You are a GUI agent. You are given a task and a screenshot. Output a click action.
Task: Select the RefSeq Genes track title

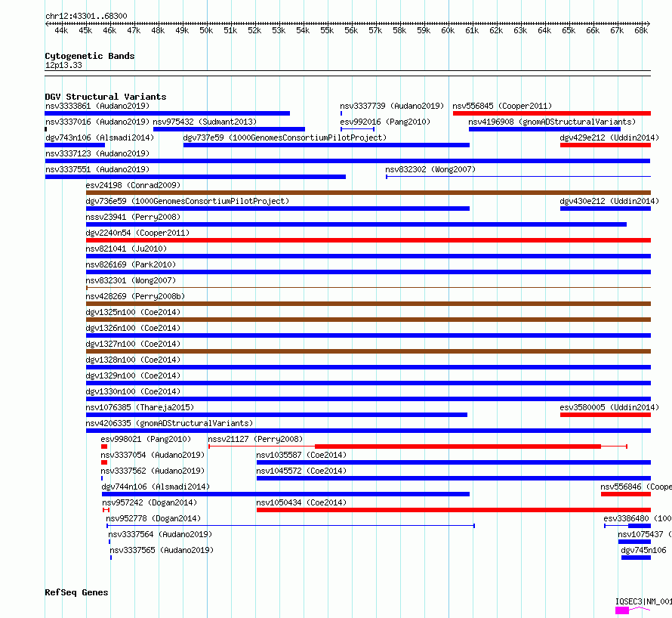click(76, 592)
